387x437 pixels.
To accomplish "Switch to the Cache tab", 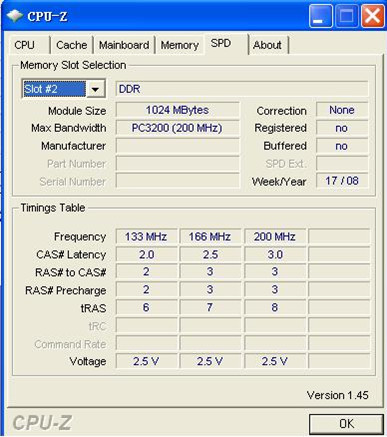I will [x=71, y=45].
